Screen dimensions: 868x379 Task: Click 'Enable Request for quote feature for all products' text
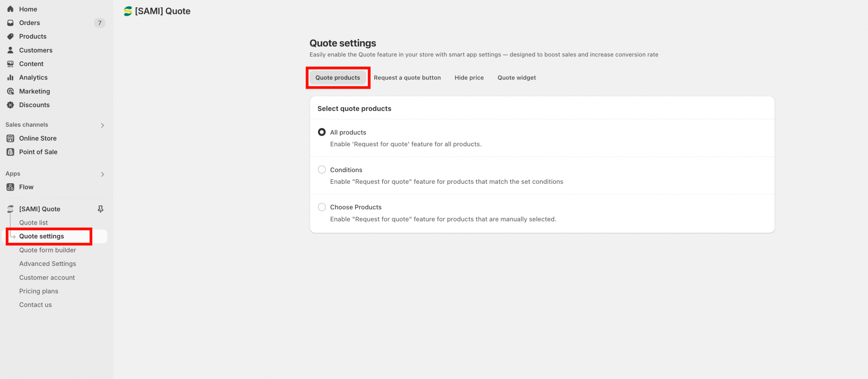[x=406, y=144]
